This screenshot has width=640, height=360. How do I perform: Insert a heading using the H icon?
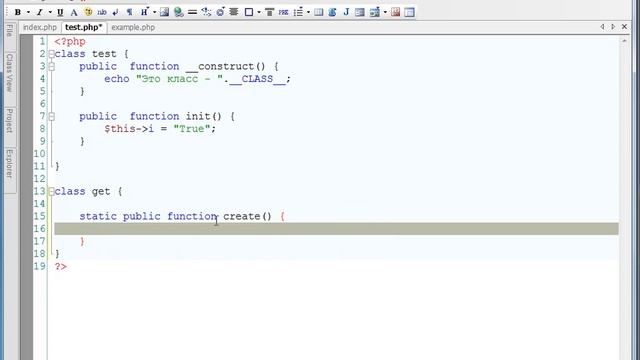click(144, 12)
